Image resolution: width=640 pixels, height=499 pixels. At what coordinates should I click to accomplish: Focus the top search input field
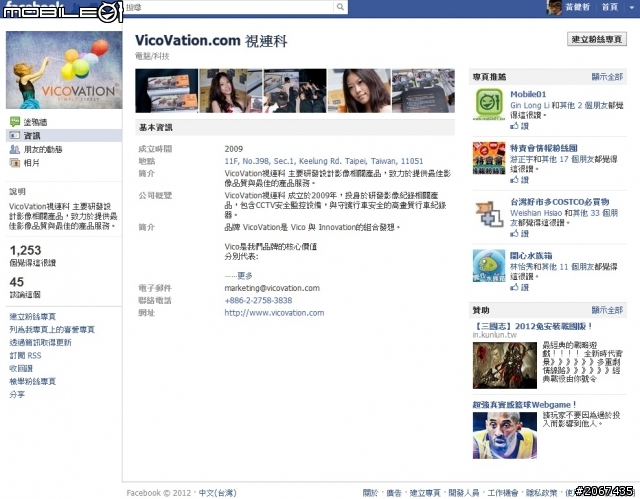[x=229, y=7]
